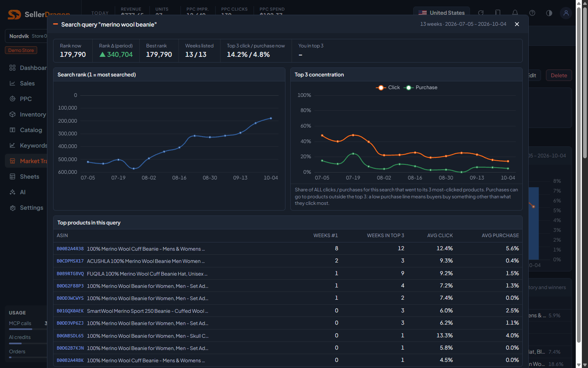588x368 pixels.
Task: Open ASIN link B00B2A4R38
Action: (x=70, y=249)
